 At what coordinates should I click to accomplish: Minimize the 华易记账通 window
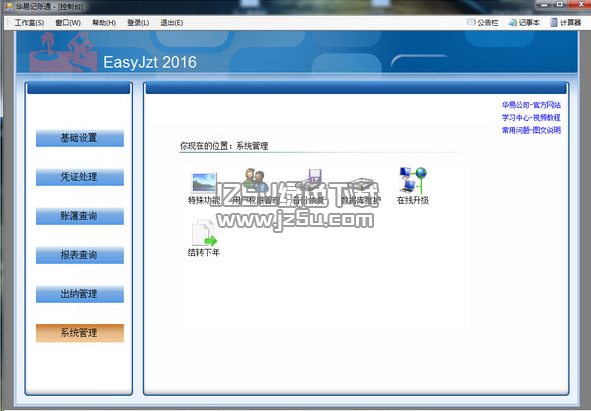pyautogui.click(x=544, y=5)
